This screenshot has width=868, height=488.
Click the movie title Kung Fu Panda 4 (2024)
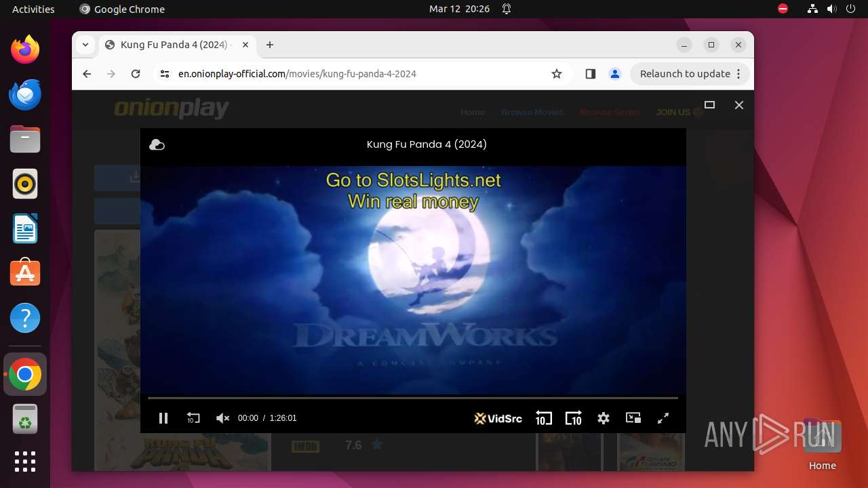pyautogui.click(x=427, y=144)
